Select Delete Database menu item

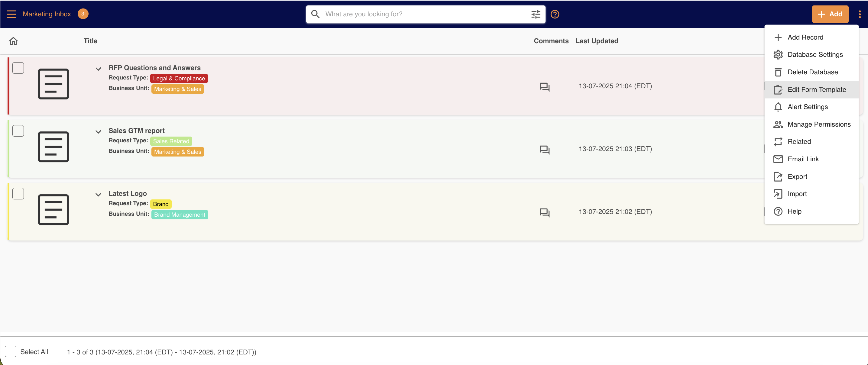[811, 72]
